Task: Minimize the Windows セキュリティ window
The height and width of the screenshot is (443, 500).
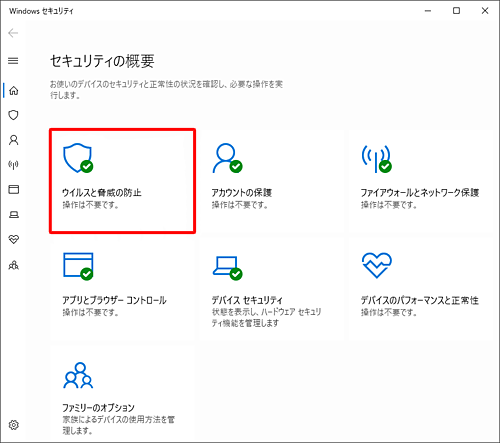Action: tap(428, 11)
